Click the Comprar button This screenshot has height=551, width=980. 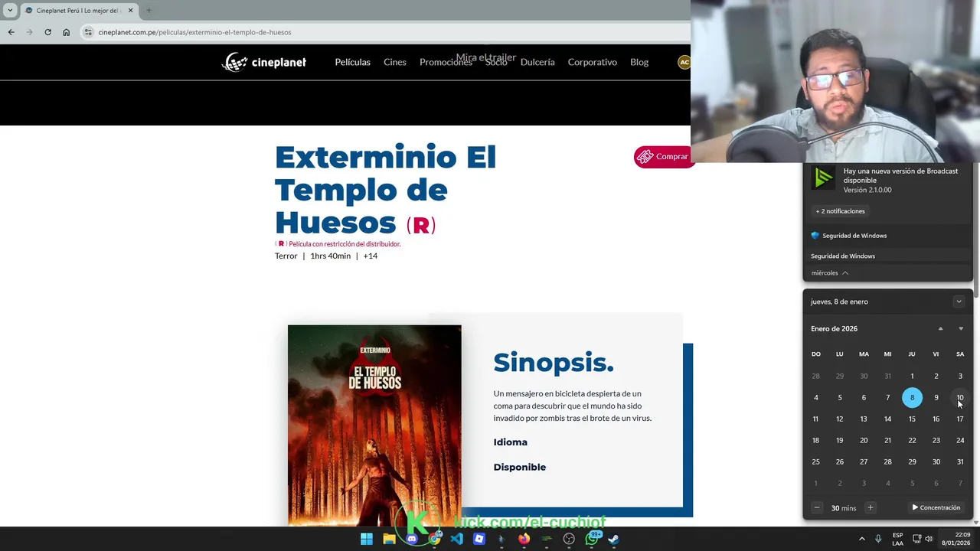point(663,156)
